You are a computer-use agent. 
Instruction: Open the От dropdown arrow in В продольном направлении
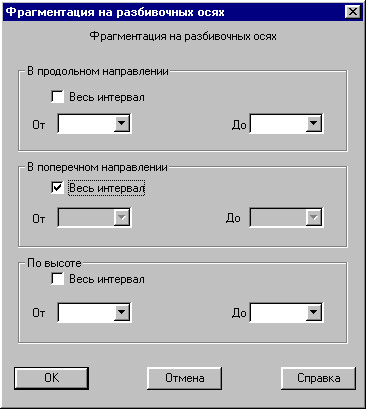coord(122,124)
